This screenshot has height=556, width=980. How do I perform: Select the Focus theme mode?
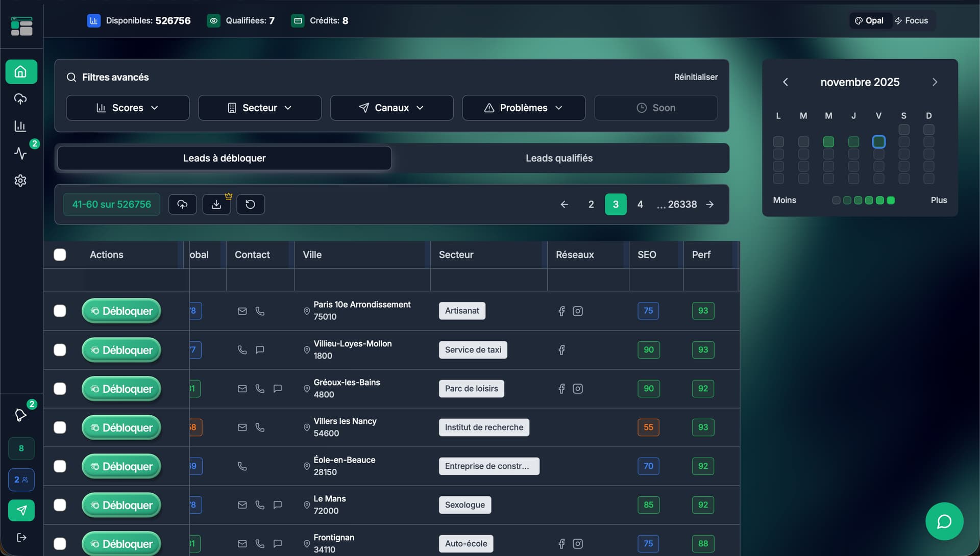(x=911, y=21)
